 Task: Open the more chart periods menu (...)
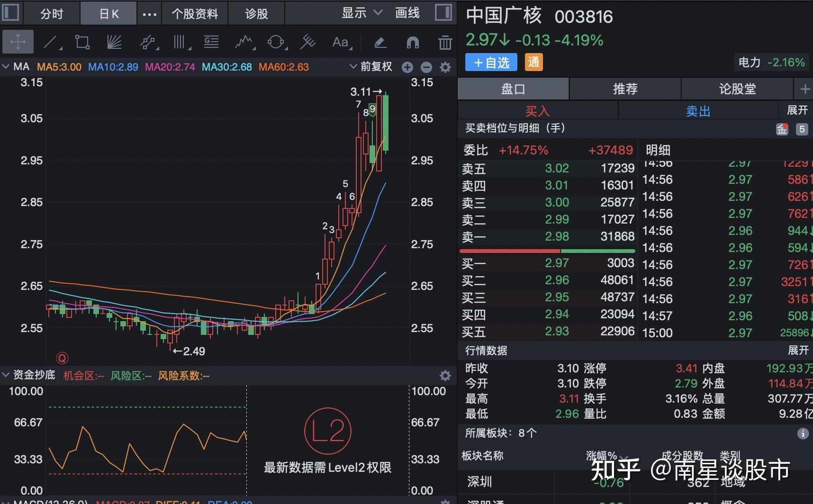(x=149, y=14)
